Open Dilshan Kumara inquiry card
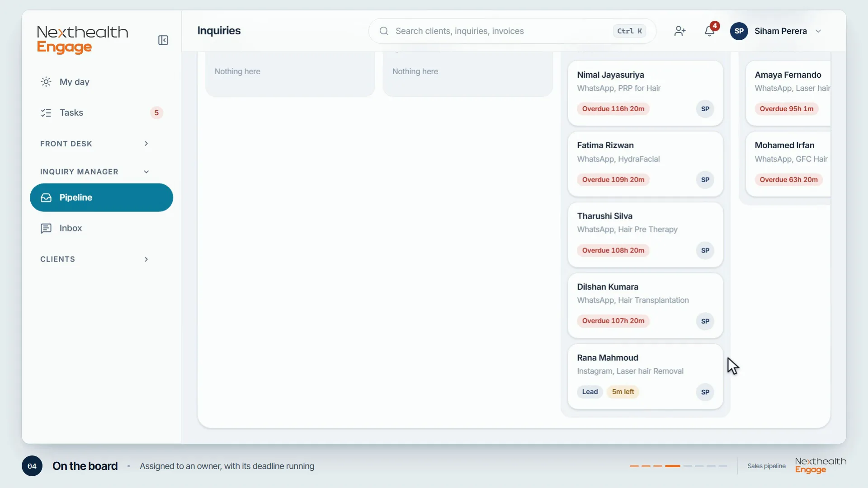The image size is (868, 488). point(645,305)
